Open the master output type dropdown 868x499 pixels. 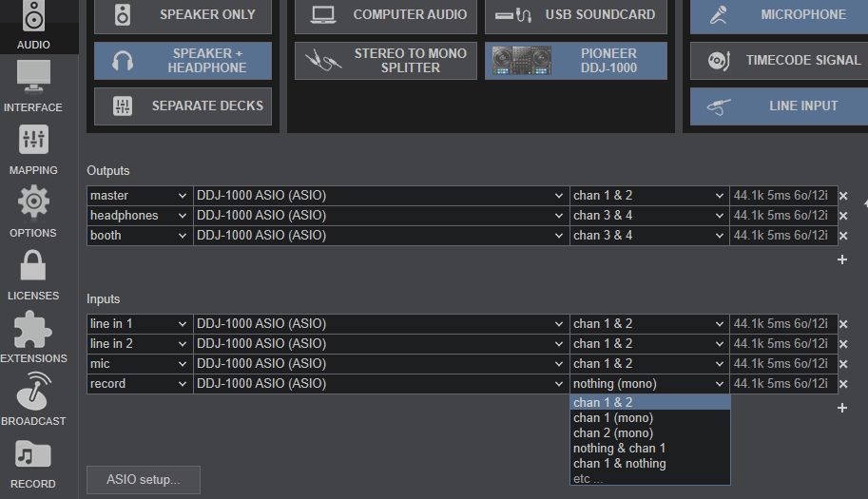140,195
